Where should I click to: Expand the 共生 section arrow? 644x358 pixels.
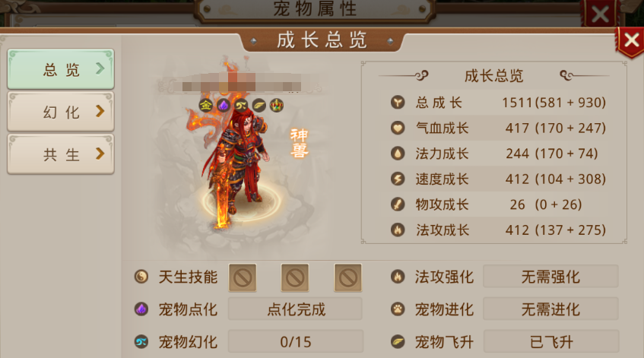pyautogui.click(x=100, y=154)
